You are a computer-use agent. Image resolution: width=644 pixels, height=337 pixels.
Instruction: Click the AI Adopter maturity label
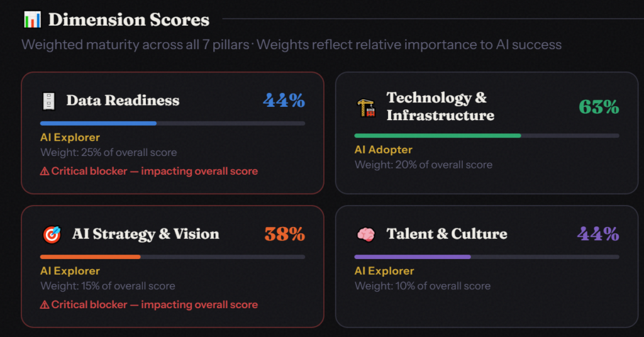pos(384,150)
